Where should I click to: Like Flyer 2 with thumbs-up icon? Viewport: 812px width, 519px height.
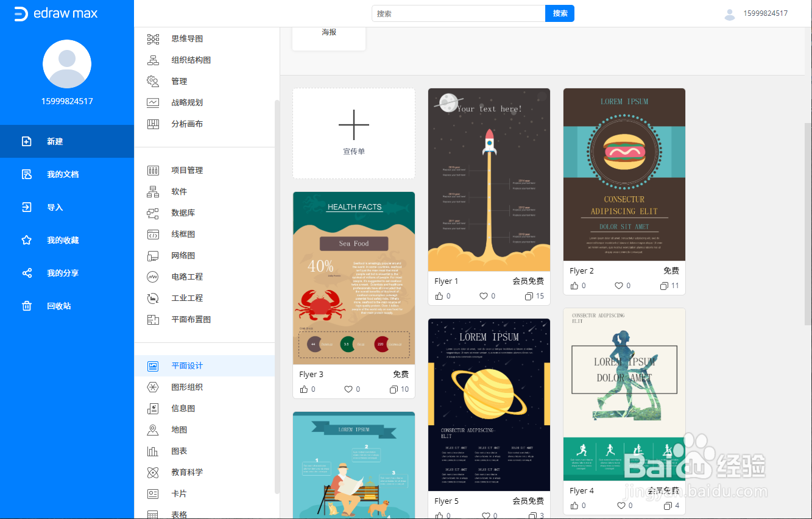point(574,286)
